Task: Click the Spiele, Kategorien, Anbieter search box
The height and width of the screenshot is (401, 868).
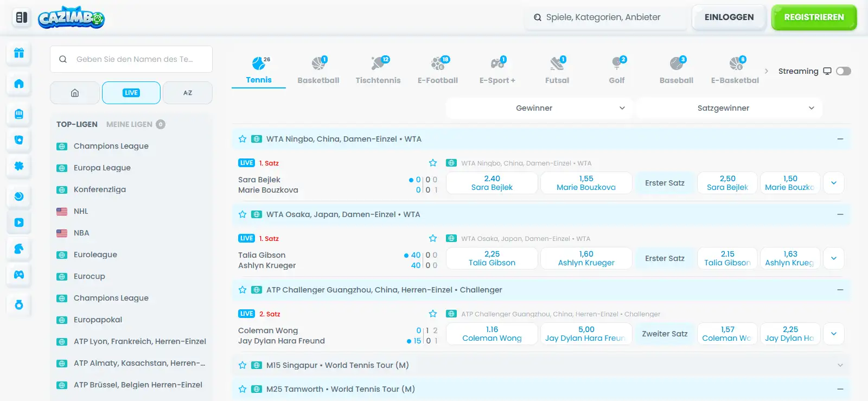Action: 607,17
